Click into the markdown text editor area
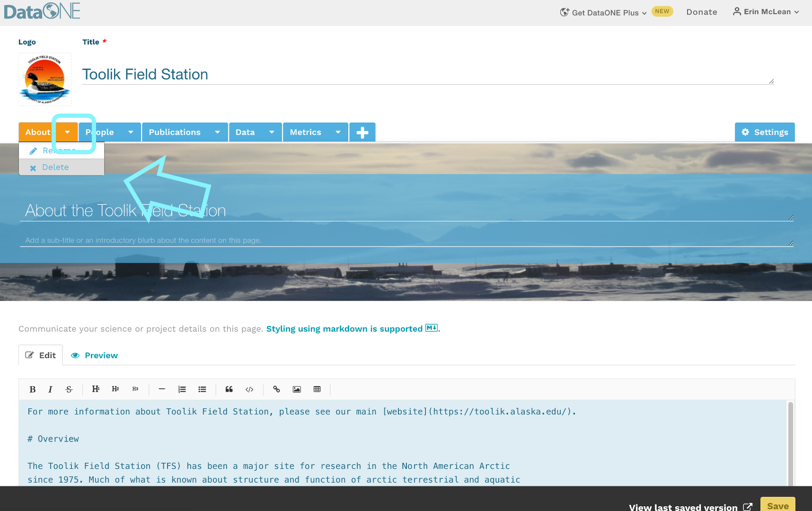 pyautogui.click(x=402, y=443)
